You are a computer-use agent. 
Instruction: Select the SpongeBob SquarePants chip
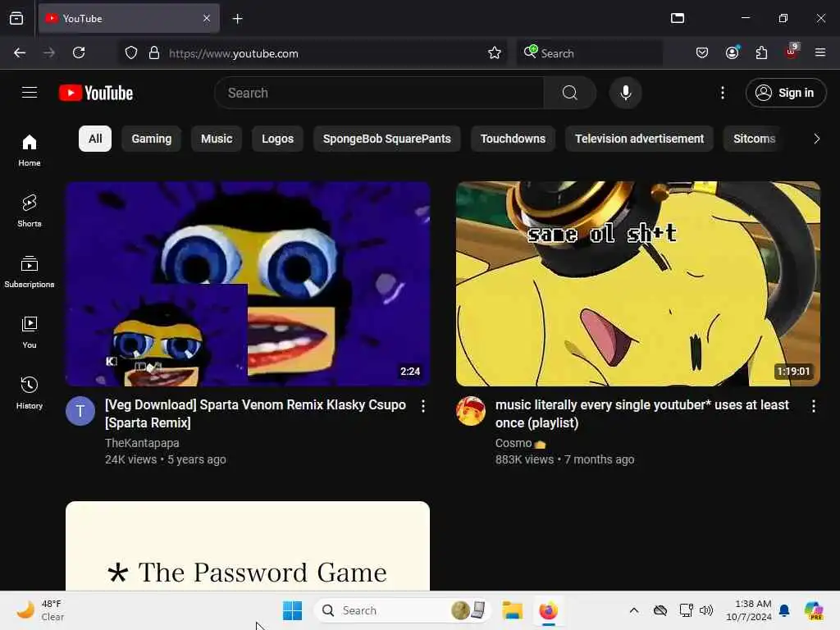coord(387,139)
